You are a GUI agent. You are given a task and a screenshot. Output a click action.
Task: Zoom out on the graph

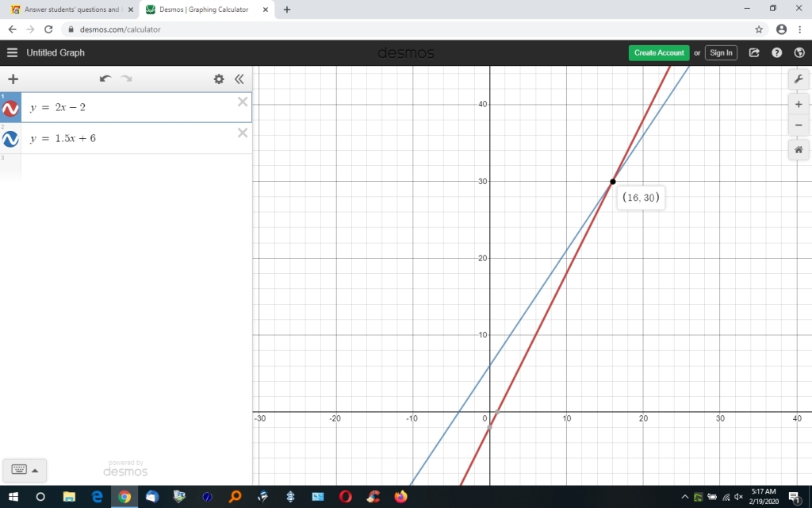click(799, 125)
